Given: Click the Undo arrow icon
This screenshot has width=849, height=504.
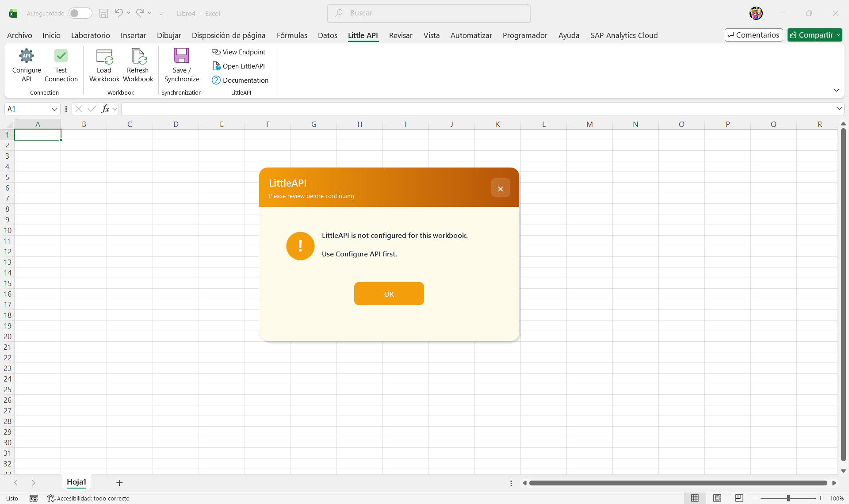Looking at the screenshot, I should tap(119, 13).
